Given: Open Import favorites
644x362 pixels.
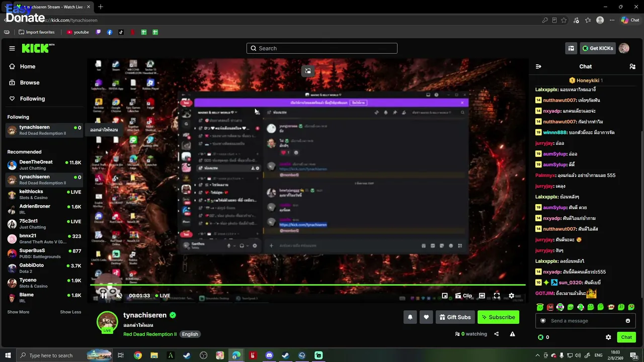Looking at the screenshot, I should (x=36, y=32).
